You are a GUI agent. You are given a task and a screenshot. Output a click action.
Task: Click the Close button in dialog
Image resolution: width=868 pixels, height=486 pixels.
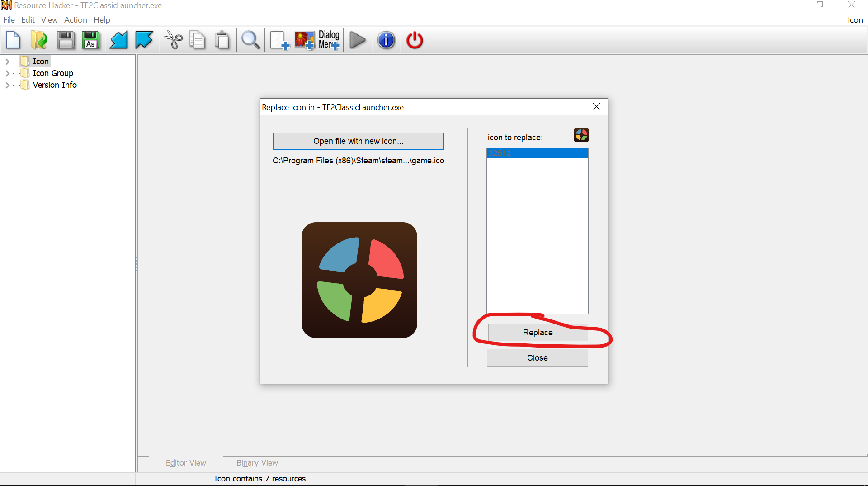click(538, 358)
